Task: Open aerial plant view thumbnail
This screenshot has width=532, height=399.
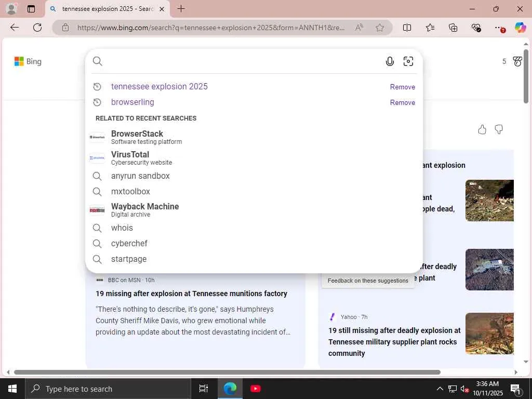Action: pos(489,270)
